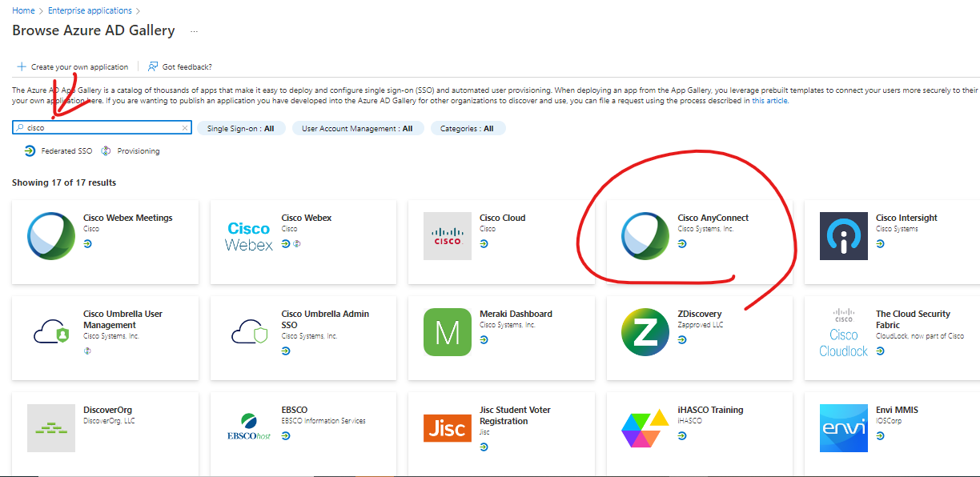The image size is (980, 477).
Task: Click the Got feedback person icon
Action: point(153,66)
